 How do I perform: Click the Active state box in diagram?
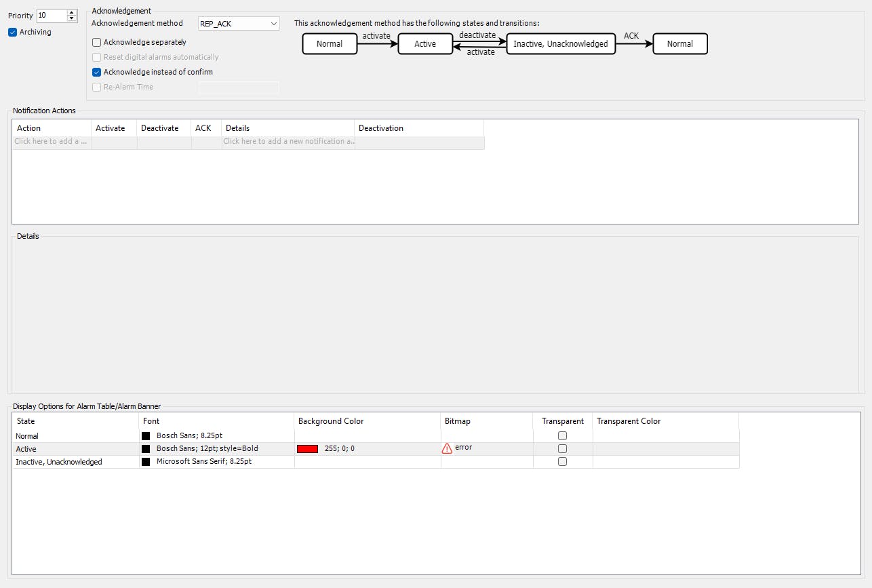(x=425, y=44)
